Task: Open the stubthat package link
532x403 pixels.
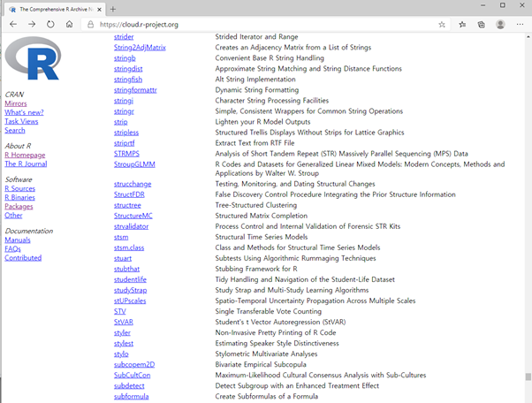Action: [127, 269]
